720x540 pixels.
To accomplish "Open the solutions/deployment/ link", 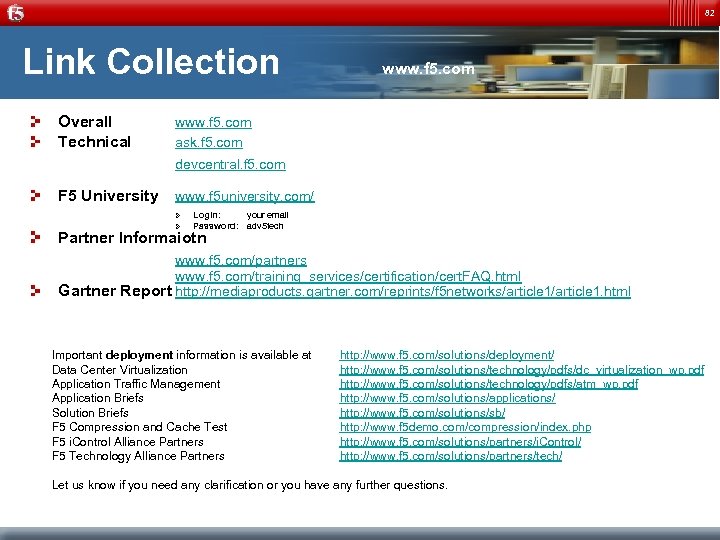I will coord(447,355).
